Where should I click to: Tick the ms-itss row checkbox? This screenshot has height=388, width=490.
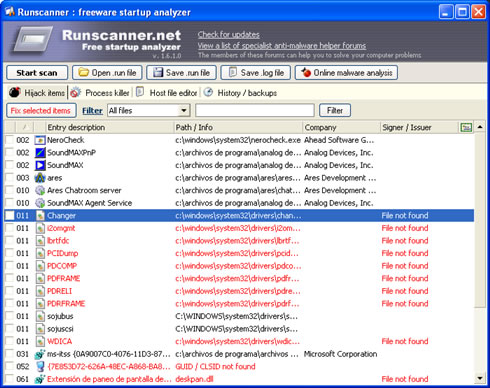pyautogui.click(x=10, y=354)
